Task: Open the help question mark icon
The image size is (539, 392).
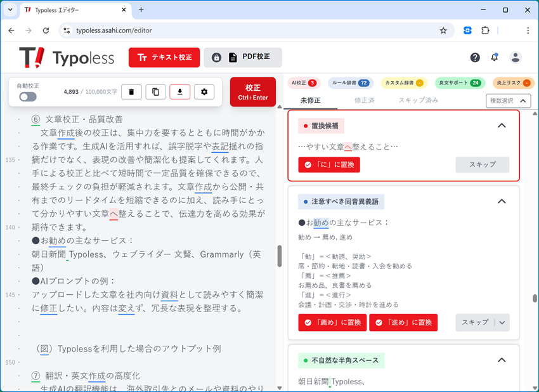Action: [474, 57]
